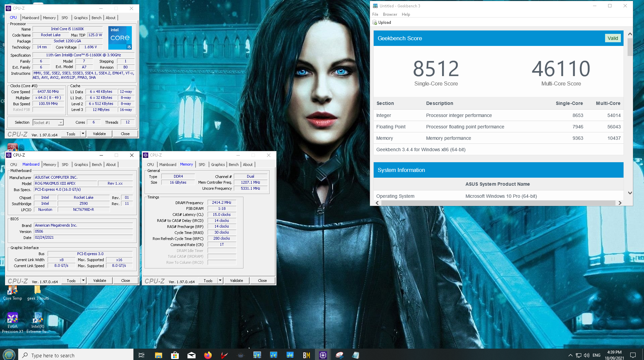
Task: Click the Core Speed 6437.50 MHz field
Action: click(x=48, y=92)
